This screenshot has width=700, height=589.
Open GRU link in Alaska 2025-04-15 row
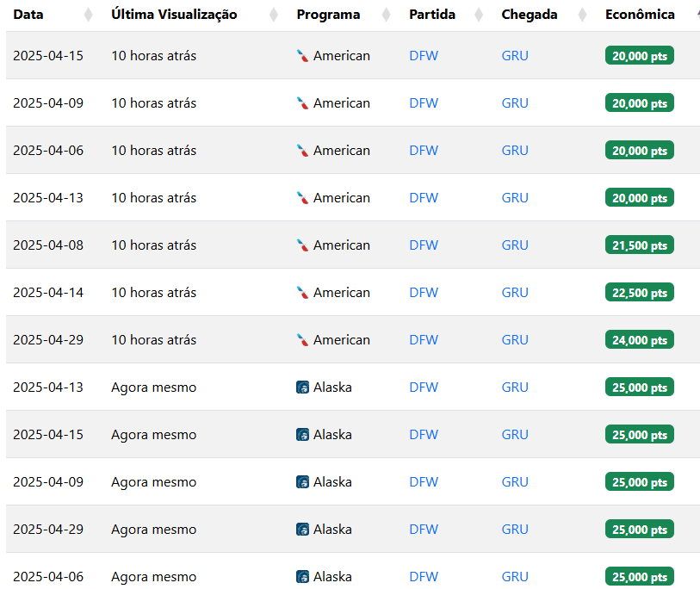[515, 435]
